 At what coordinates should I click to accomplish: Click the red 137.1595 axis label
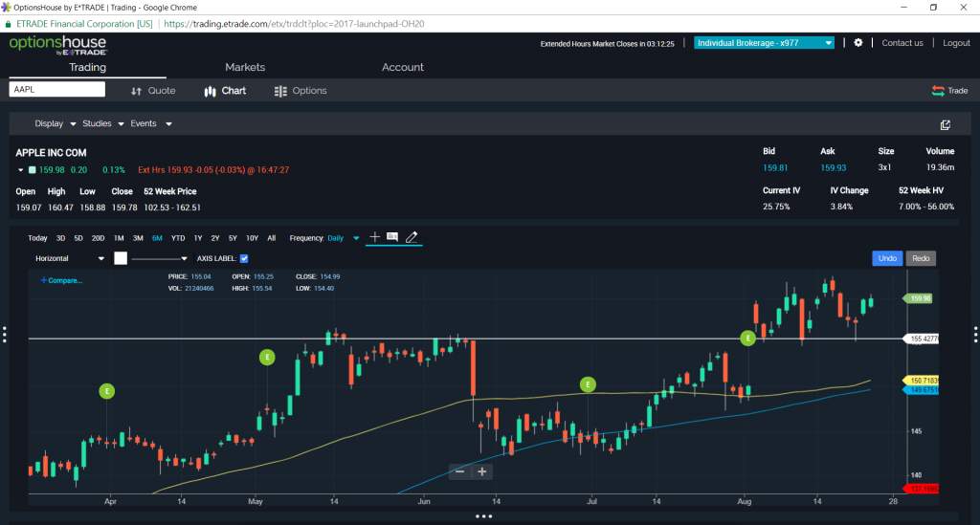tap(922, 489)
